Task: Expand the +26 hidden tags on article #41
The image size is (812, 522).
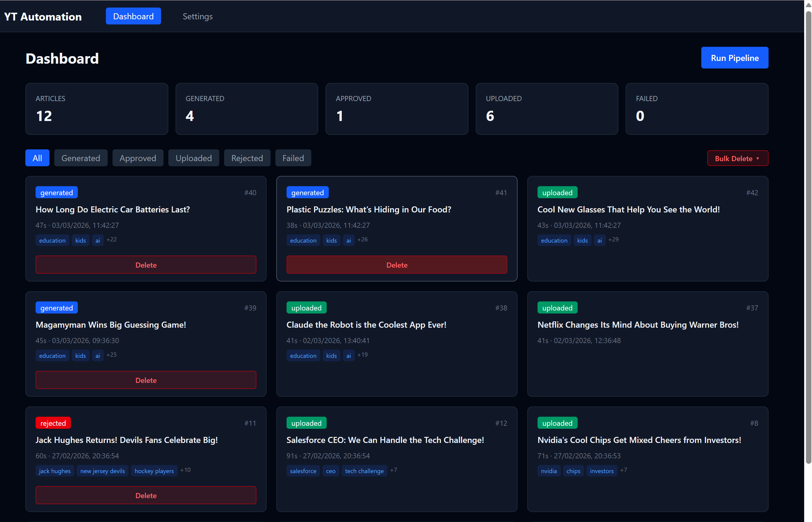Action: pos(363,240)
